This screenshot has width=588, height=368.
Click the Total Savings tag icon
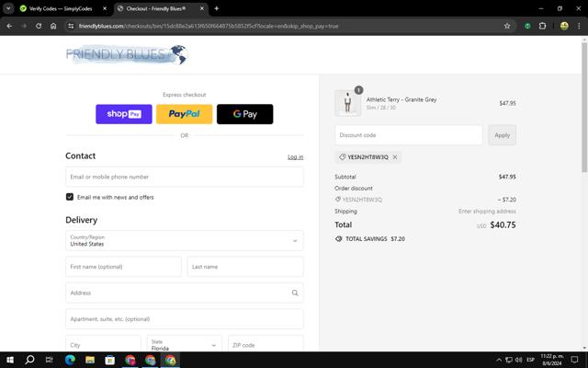[x=339, y=239]
